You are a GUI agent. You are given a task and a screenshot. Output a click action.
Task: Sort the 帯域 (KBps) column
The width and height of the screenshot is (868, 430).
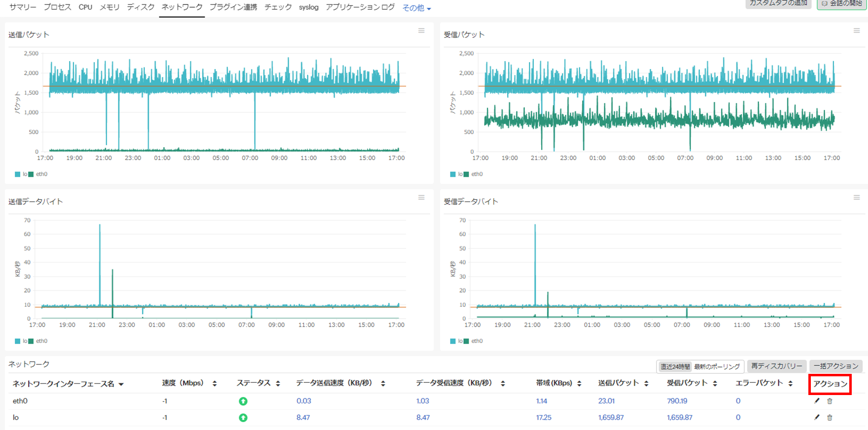pyautogui.click(x=579, y=383)
